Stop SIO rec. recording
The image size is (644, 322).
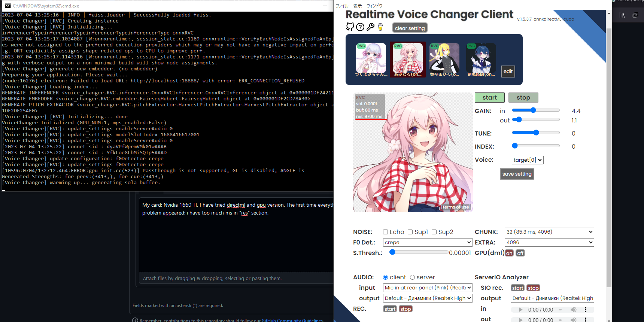pos(533,288)
